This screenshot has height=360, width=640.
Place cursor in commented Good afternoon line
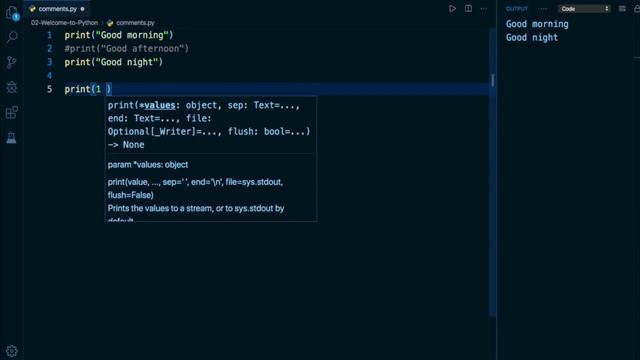pyautogui.click(x=127, y=49)
